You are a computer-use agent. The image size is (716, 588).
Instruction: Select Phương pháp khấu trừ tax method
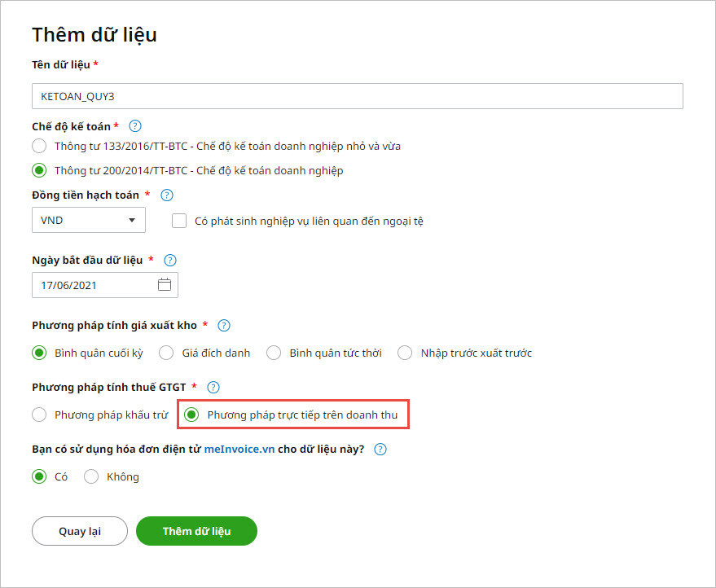pos(39,415)
